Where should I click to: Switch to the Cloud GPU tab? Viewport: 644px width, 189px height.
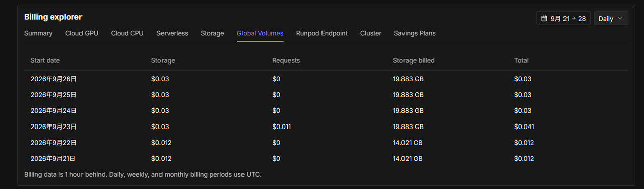82,33
